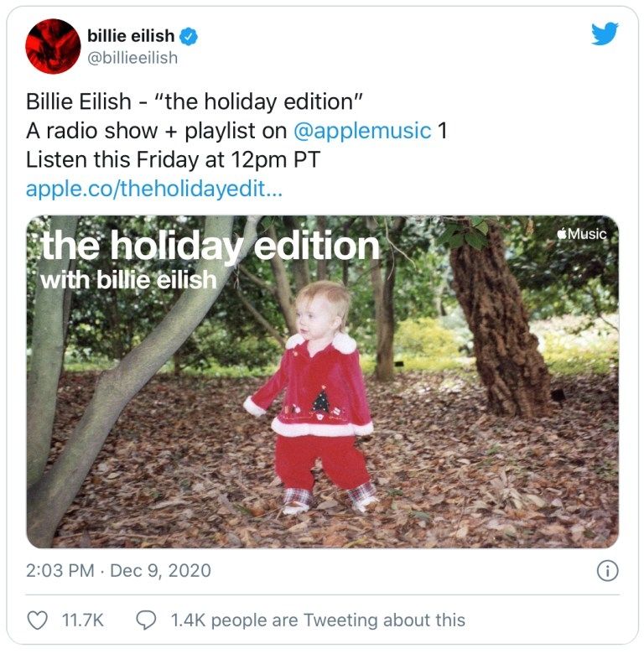This screenshot has height=654, width=644.
Task: Click "with billie eilish" subtitle on the image
Action: 128,280
